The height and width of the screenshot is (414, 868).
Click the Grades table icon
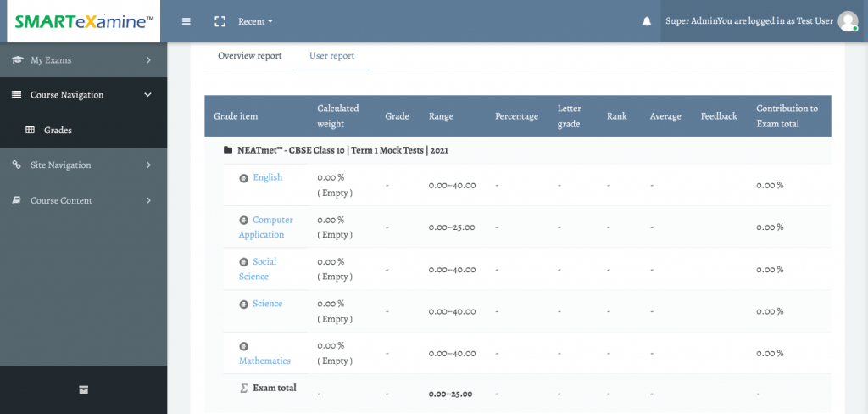(x=31, y=131)
